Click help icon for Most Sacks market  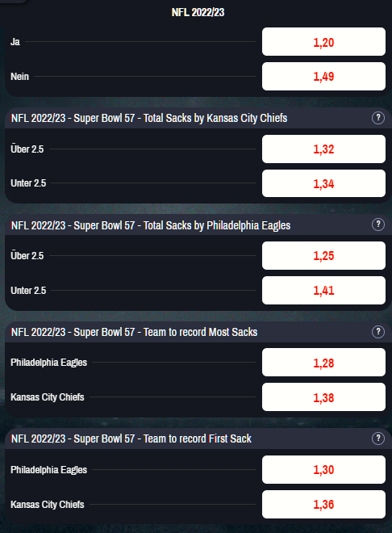(x=378, y=332)
